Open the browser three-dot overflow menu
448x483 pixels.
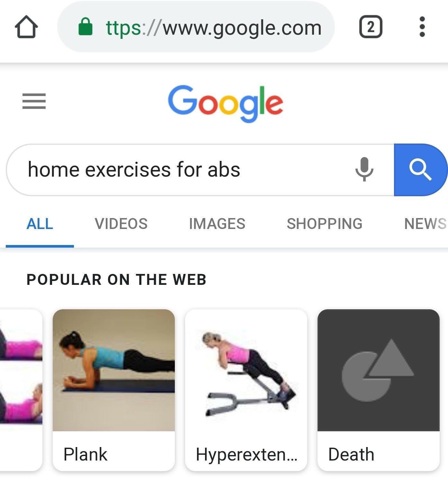pyautogui.click(x=422, y=27)
